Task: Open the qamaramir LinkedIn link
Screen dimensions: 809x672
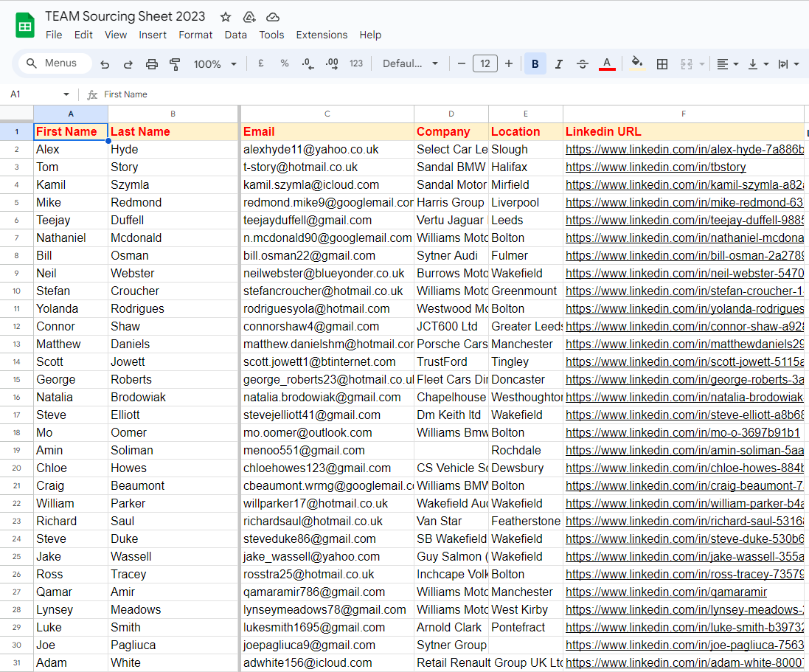Action: pyautogui.click(x=666, y=592)
